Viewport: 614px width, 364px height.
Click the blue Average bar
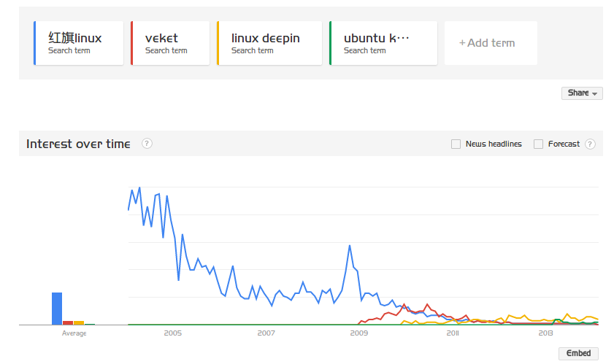coord(57,309)
